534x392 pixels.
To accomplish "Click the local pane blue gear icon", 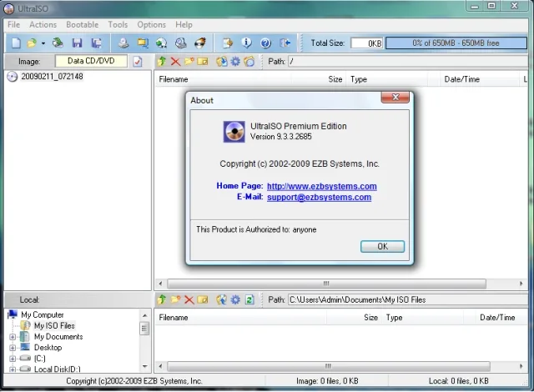I will [235, 299].
